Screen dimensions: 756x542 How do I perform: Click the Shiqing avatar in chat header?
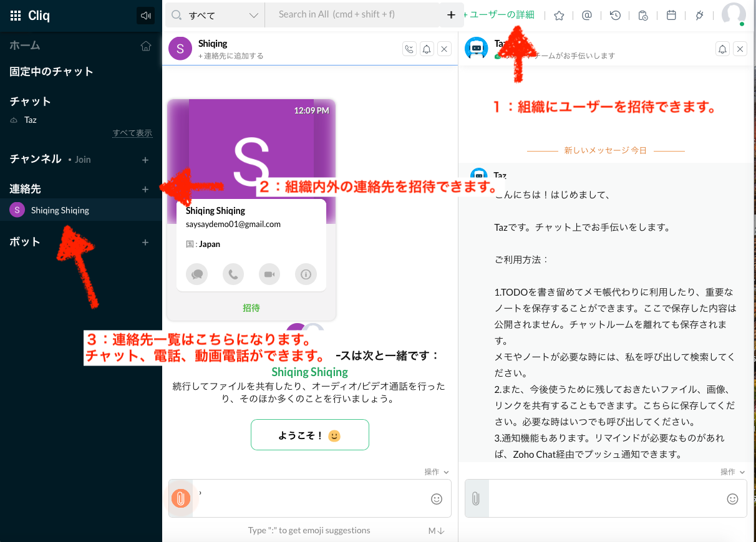[180, 49]
